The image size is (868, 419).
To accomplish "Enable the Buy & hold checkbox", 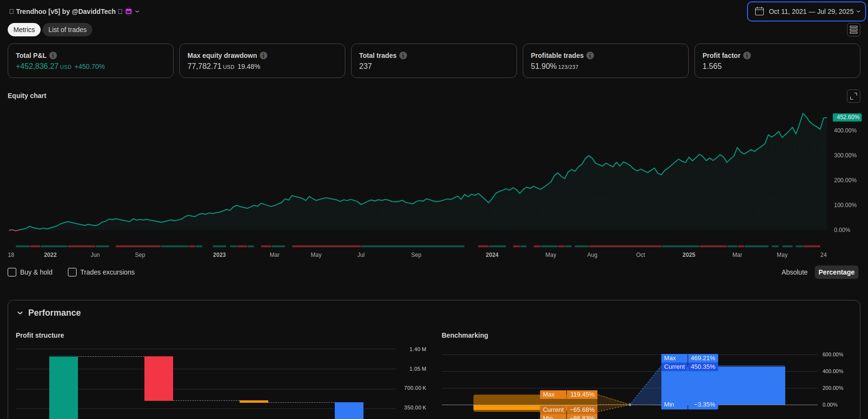I will 12,272.
